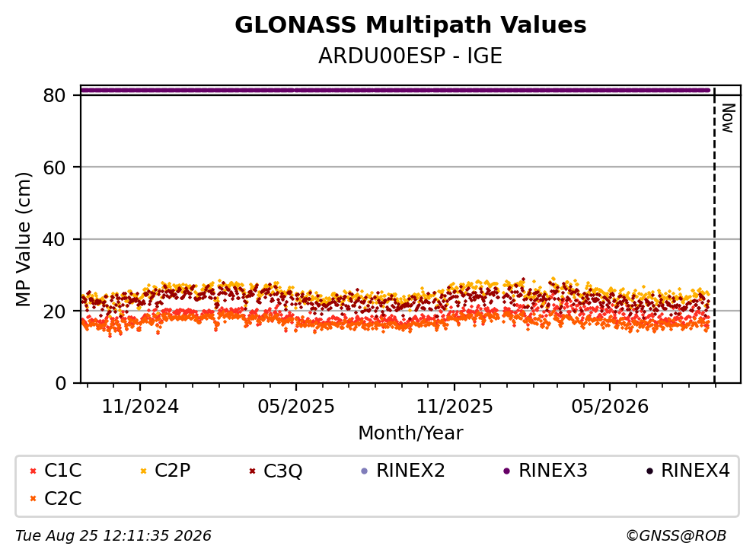Click the dashed Now marker line

pyautogui.click(x=715, y=234)
